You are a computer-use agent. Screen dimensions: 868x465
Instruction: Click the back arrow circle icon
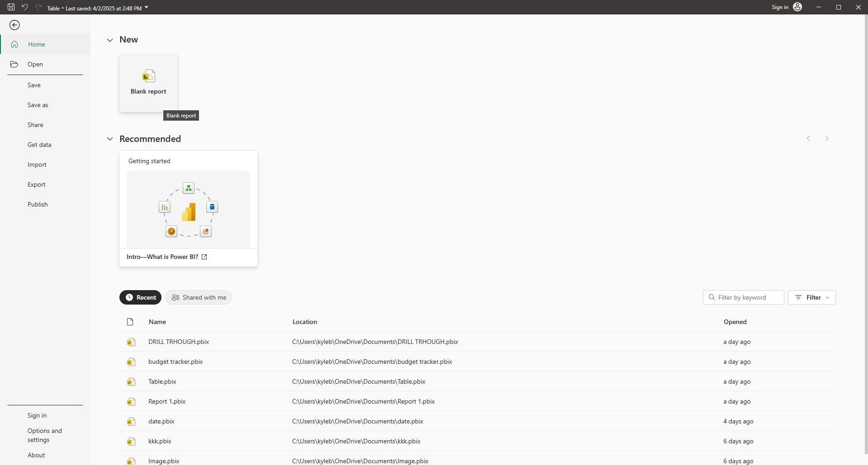pos(14,25)
